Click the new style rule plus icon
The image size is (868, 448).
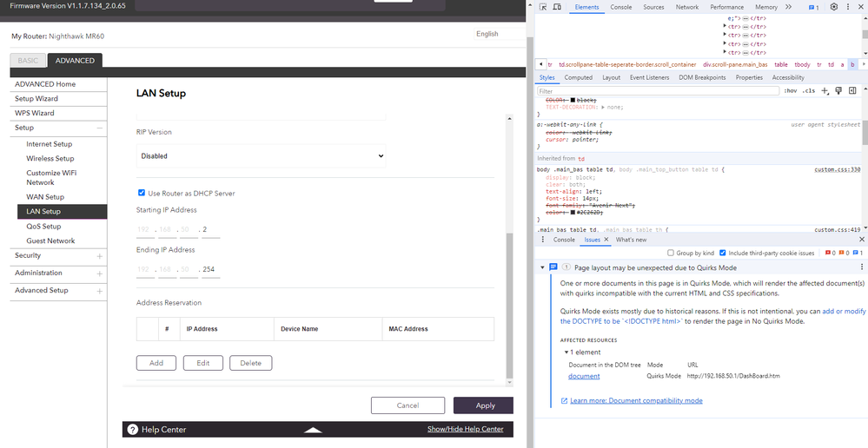click(x=825, y=90)
